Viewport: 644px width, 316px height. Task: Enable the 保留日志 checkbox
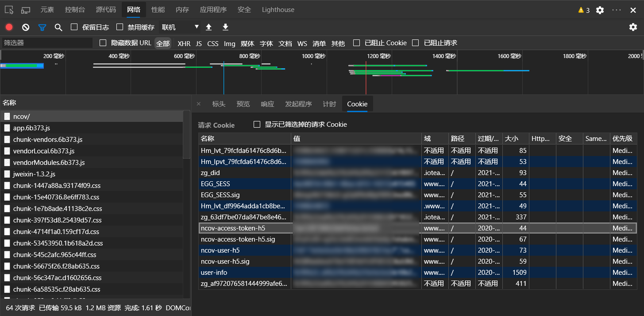tap(74, 27)
